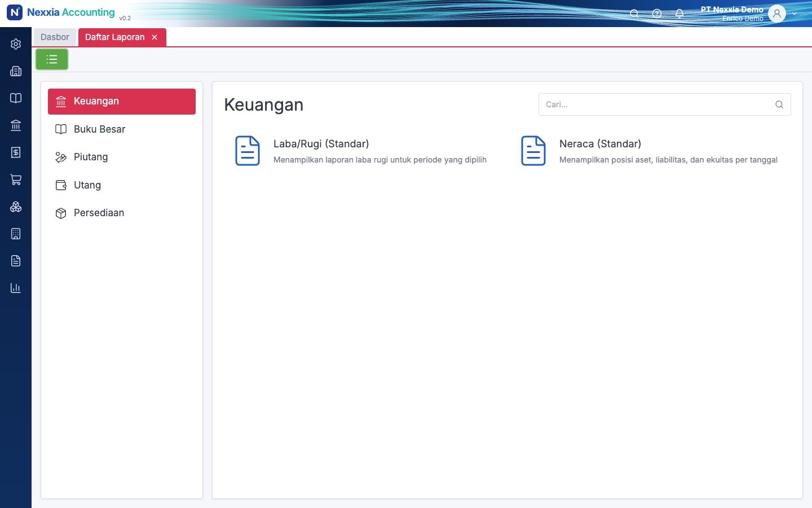Open the shopping cart icon in the sidebar
This screenshot has width=812, height=508.
[16, 179]
